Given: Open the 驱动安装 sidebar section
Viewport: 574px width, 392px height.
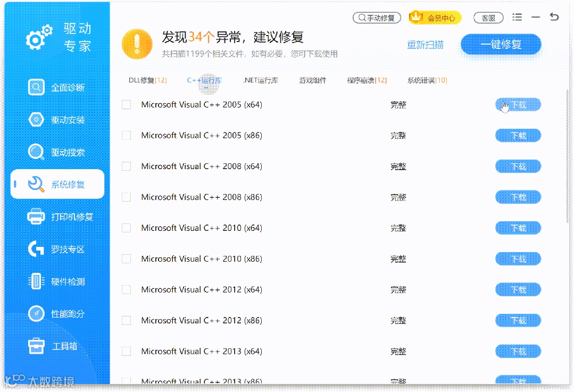Looking at the screenshot, I should (x=57, y=120).
